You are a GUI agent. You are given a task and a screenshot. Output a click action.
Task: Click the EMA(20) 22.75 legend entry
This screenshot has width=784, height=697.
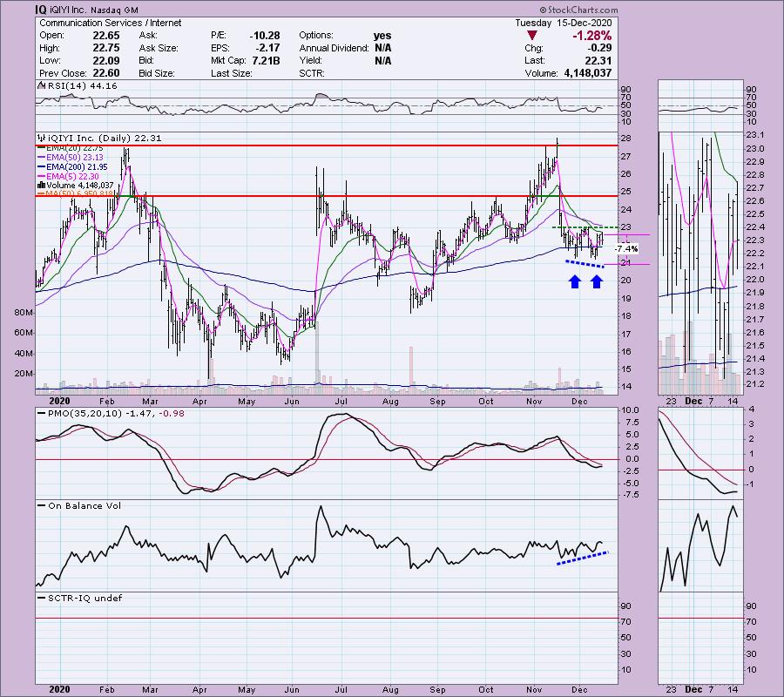(75, 148)
